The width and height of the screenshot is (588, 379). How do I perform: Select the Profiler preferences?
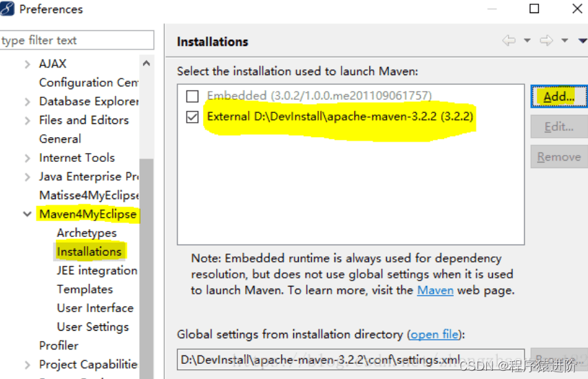[x=59, y=346]
